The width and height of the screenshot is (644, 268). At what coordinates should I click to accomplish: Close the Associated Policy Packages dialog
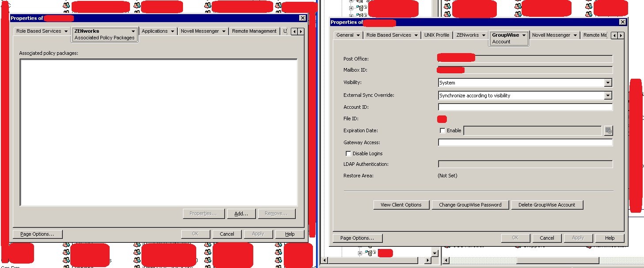(x=302, y=18)
